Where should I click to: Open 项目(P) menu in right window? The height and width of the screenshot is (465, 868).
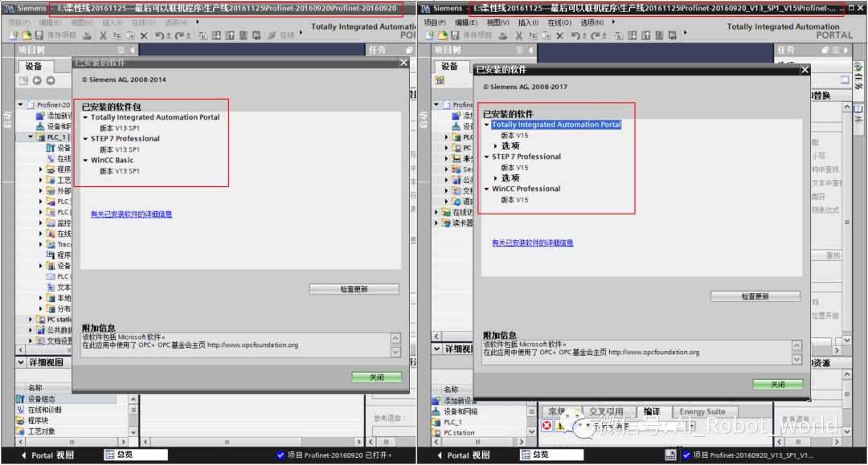pyautogui.click(x=435, y=22)
